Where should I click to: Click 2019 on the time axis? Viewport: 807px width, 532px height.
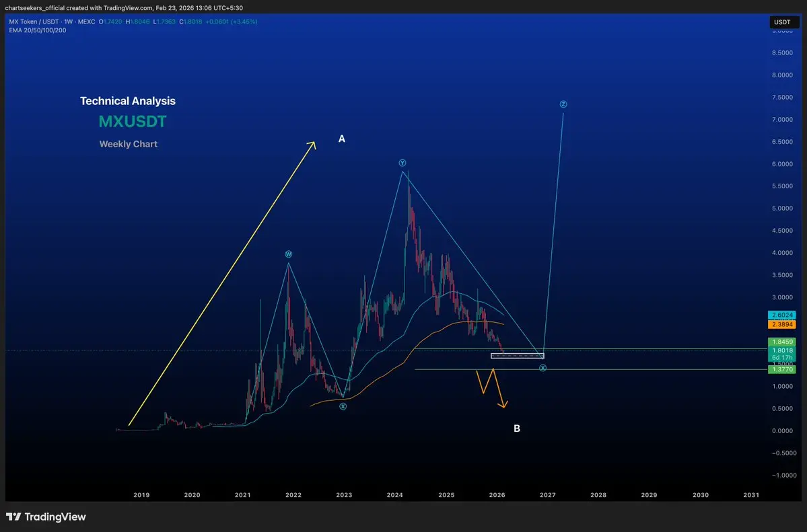[141, 495]
